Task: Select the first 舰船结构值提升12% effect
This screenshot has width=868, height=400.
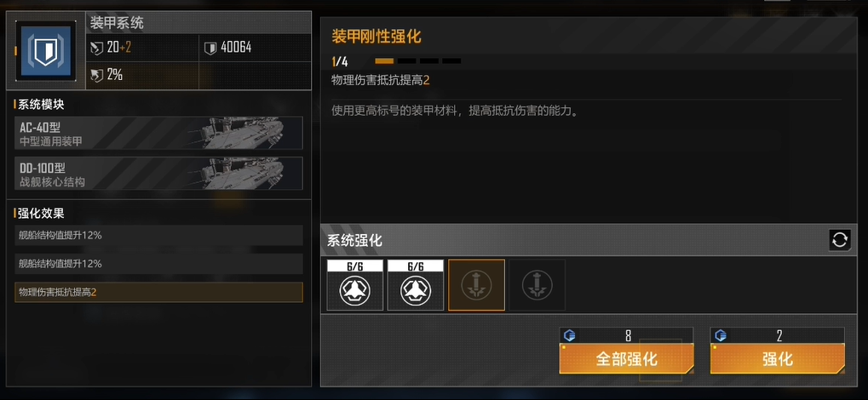Action: pos(159,235)
